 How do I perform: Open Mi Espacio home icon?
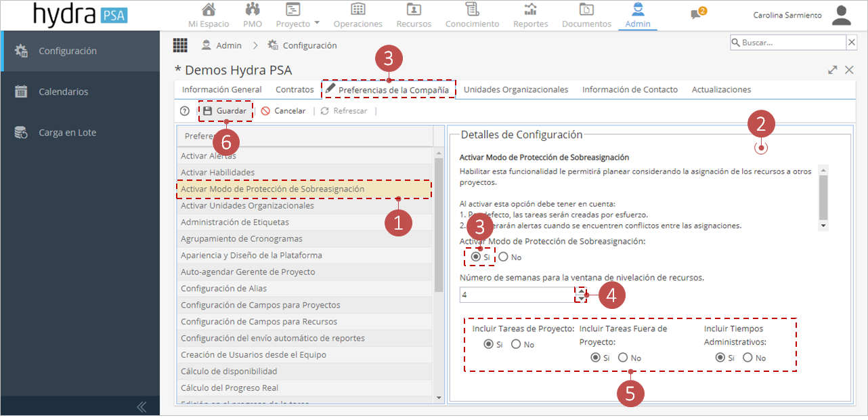[x=209, y=9]
